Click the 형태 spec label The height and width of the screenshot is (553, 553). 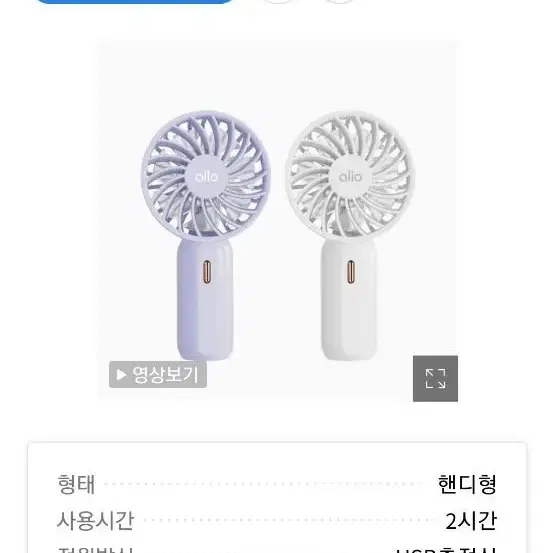point(76,484)
